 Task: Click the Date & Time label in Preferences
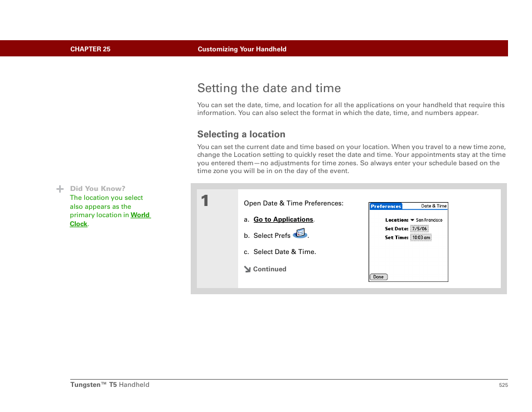[x=434, y=206]
